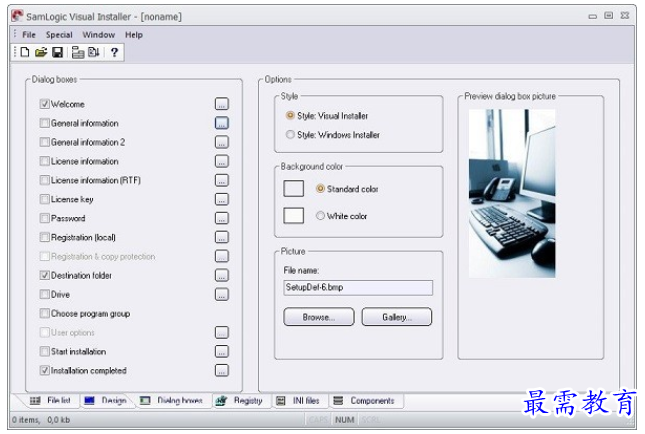Select the Standard color radio button
This screenshot has width=645, height=434.
click(320, 189)
